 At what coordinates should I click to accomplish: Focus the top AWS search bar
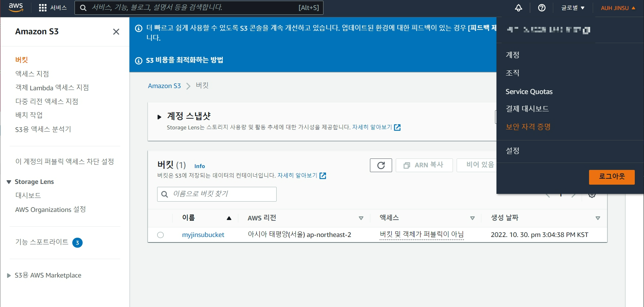pos(199,8)
